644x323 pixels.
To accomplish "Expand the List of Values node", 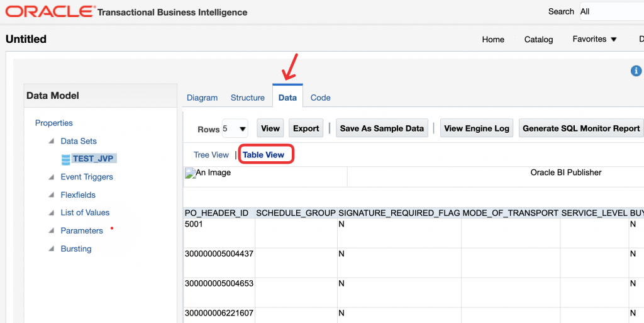I will pyautogui.click(x=51, y=213).
